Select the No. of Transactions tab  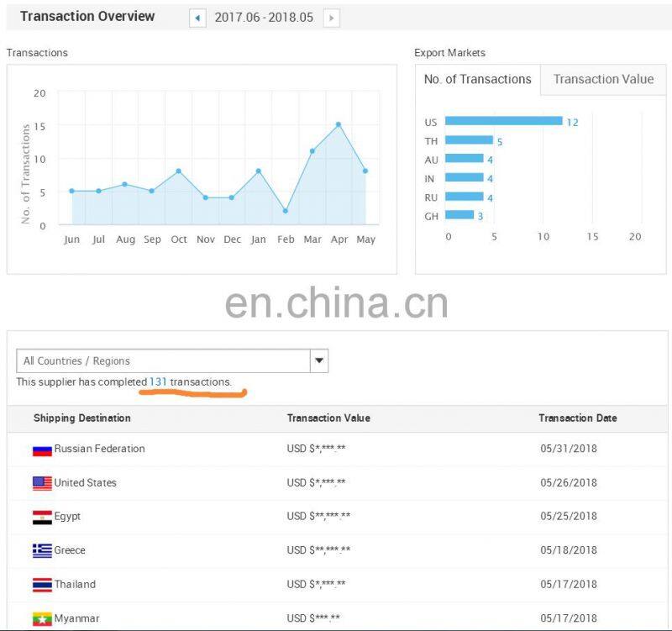click(x=477, y=80)
